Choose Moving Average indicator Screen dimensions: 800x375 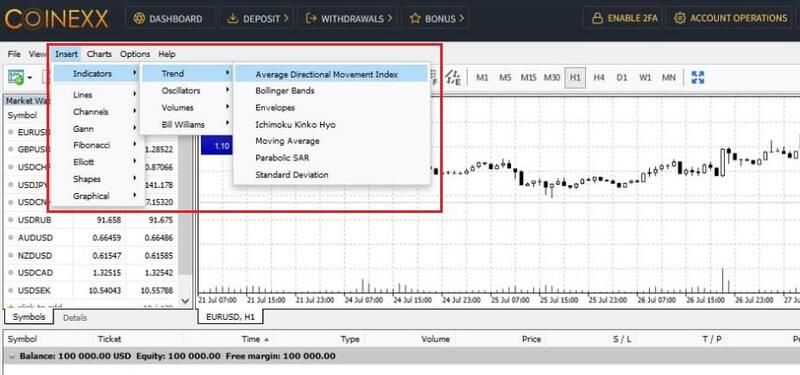(331, 141)
